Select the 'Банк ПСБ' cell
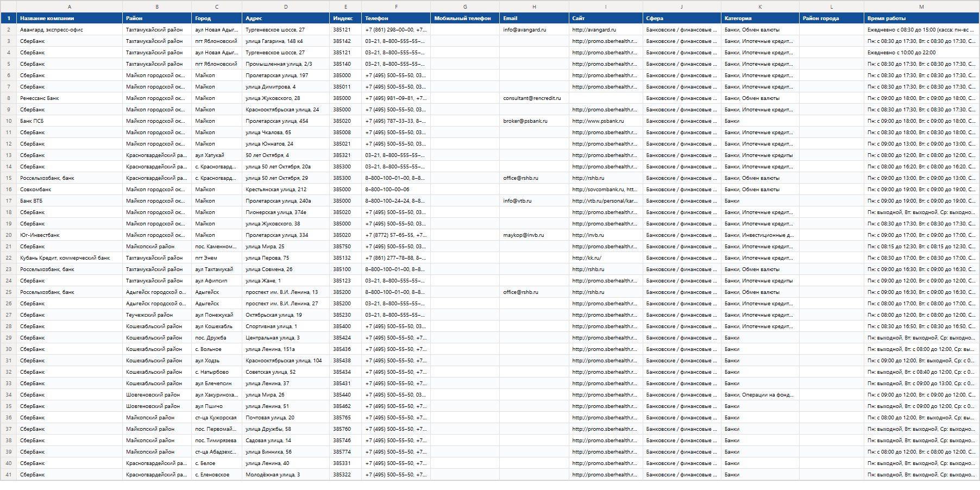The image size is (980, 490). click(x=70, y=121)
